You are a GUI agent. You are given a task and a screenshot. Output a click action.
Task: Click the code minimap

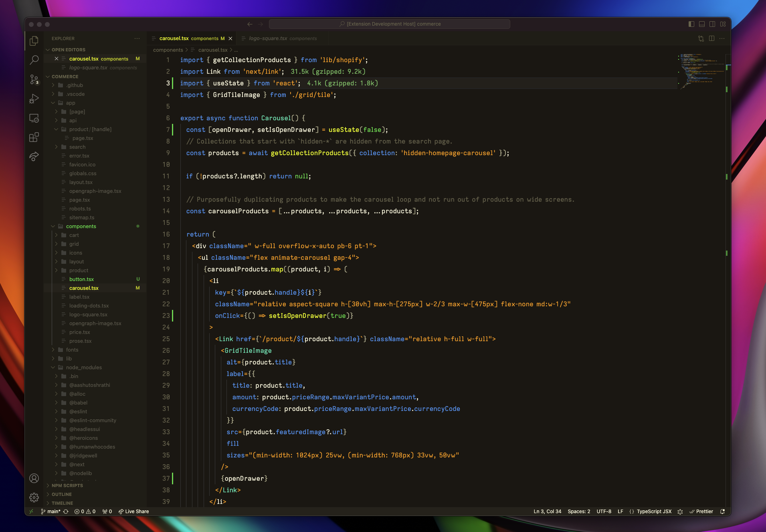[x=701, y=72]
